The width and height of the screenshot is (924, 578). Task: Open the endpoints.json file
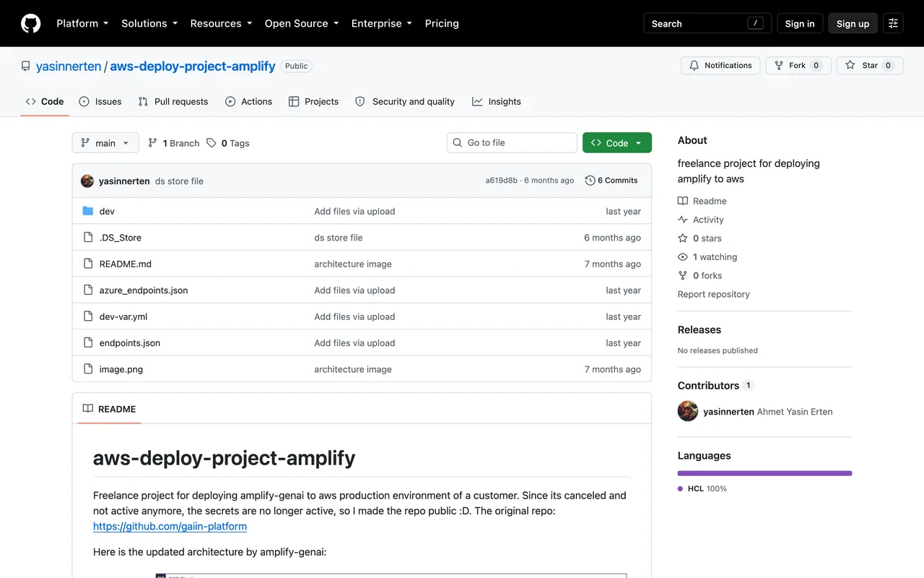coord(130,342)
